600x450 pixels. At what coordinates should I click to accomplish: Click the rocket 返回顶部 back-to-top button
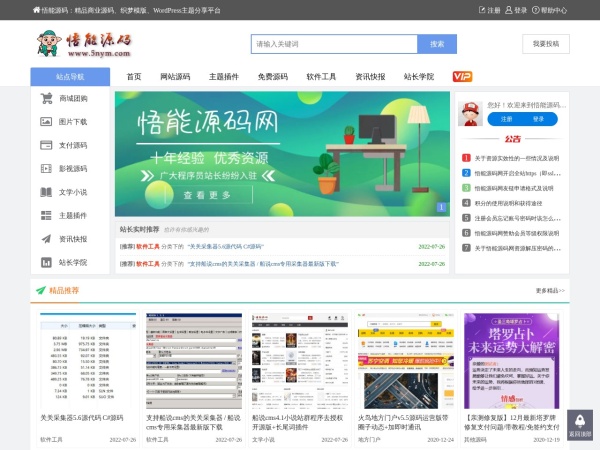580,425
